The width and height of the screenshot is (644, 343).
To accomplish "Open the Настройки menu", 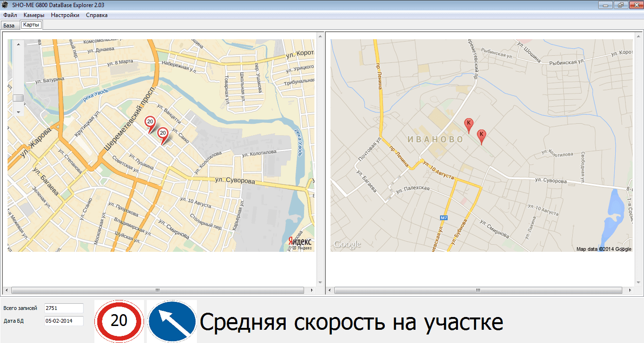I will [x=65, y=15].
